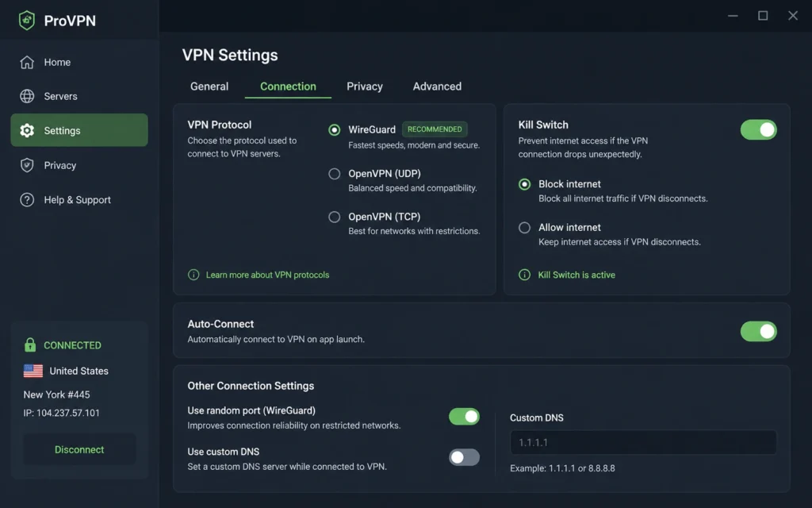Click the Disconnect button
Screen dimensions: 812x508
coord(79,449)
